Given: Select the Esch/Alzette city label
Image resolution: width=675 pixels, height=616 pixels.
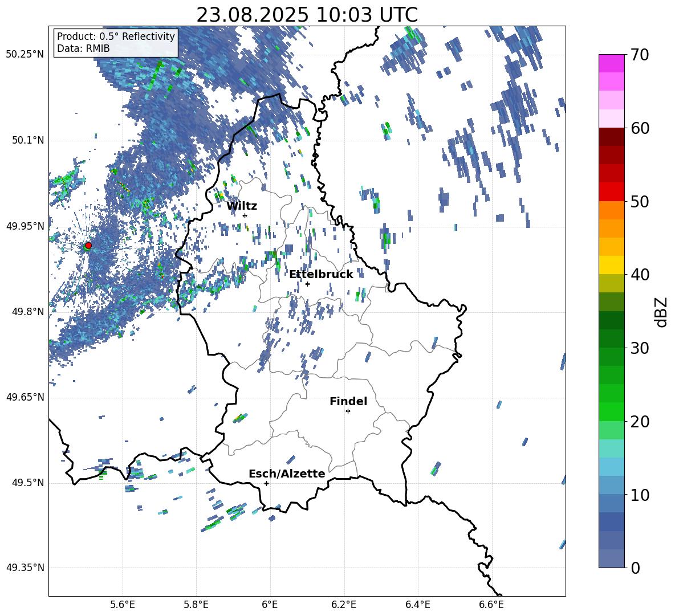Looking at the screenshot, I should tap(287, 474).
